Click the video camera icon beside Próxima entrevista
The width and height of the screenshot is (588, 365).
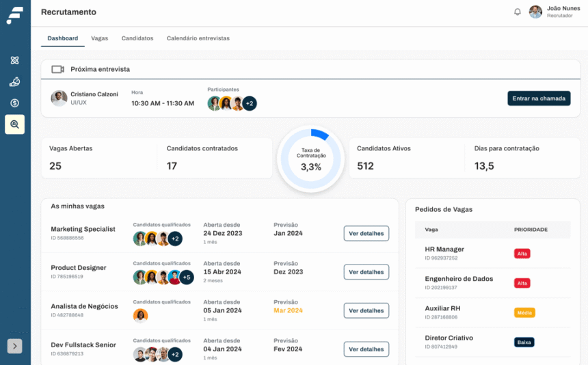click(57, 69)
